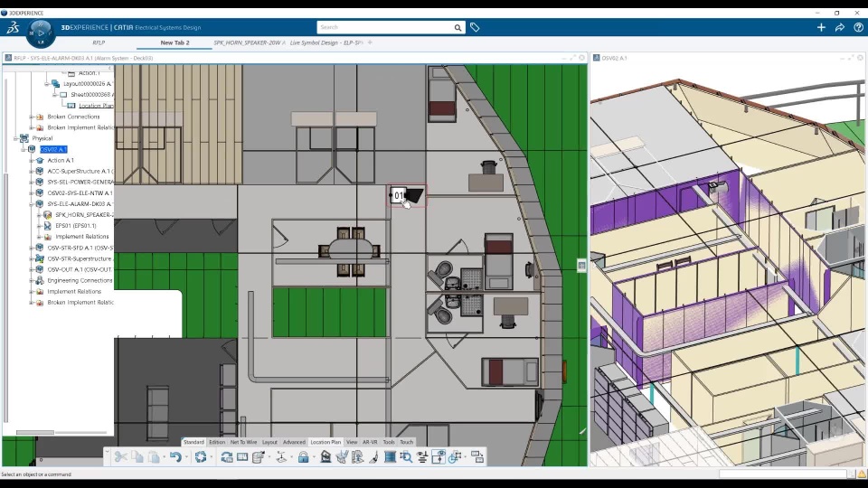Collapse the action bar chevron

(107, 452)
